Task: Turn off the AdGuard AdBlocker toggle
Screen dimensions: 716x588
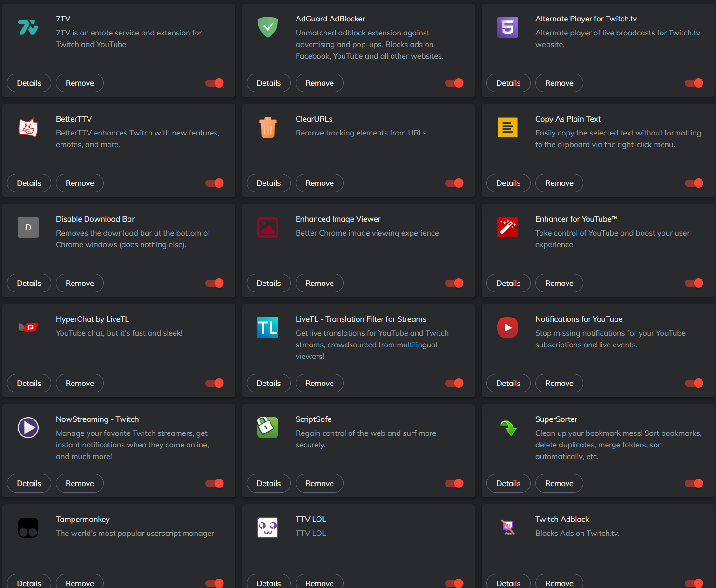Action: (x=454, y=83)
